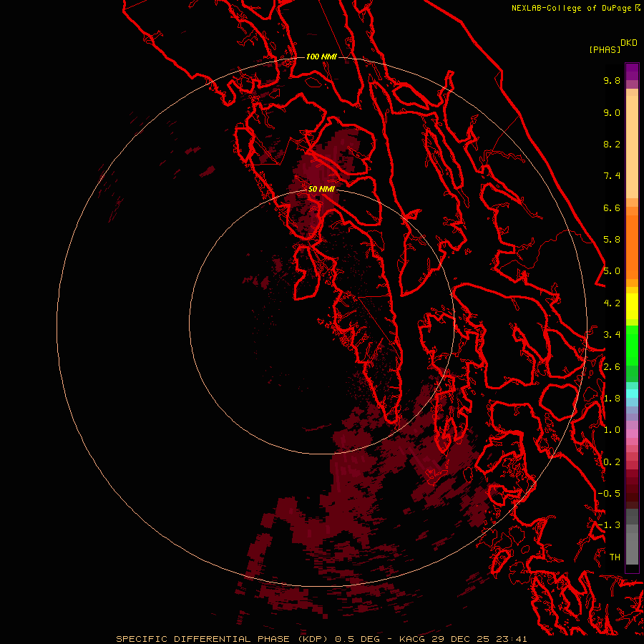Click the DKD label above the color scale
Image resolution: width=644 pixels, height=644 pixels.
click(629, 43)
